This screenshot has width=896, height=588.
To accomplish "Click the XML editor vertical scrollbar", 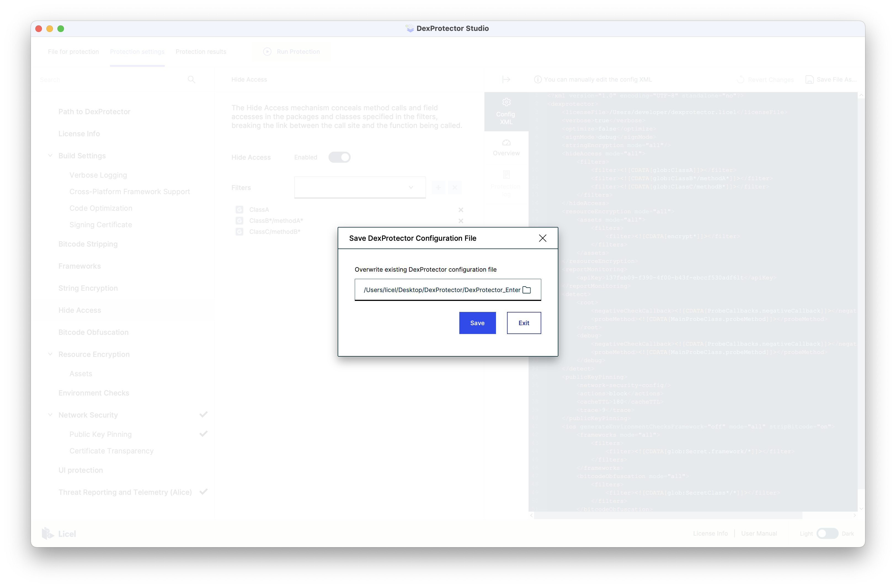I will [861, 294].
